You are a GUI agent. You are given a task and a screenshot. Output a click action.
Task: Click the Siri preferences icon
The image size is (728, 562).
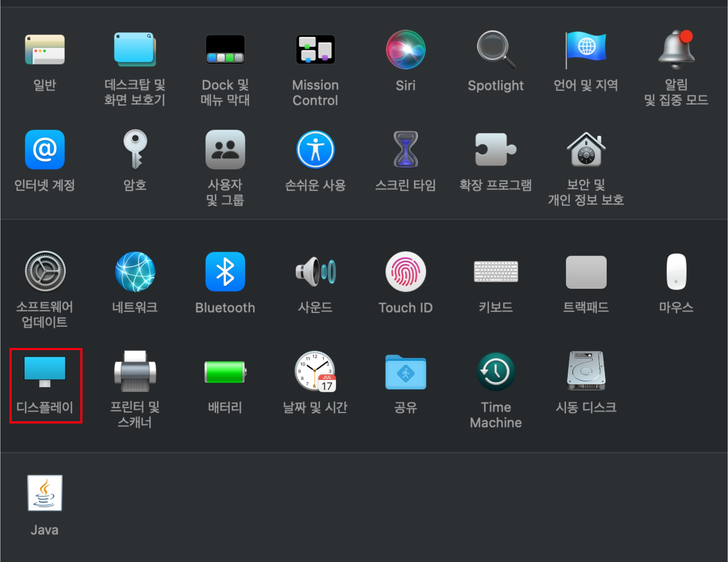(405, 50)
